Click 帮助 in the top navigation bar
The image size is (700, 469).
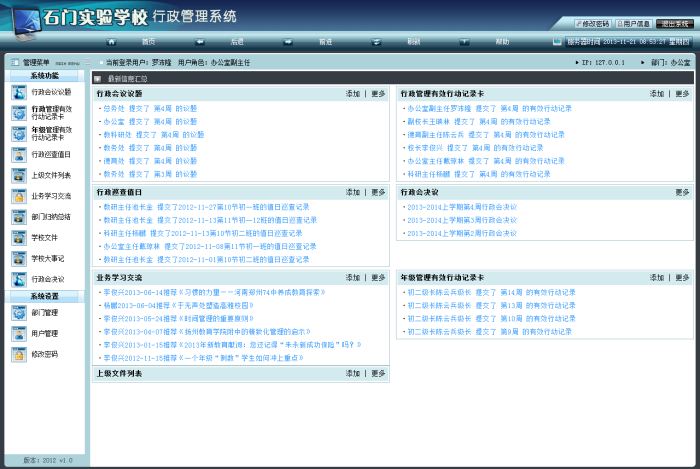pos(501,41)
